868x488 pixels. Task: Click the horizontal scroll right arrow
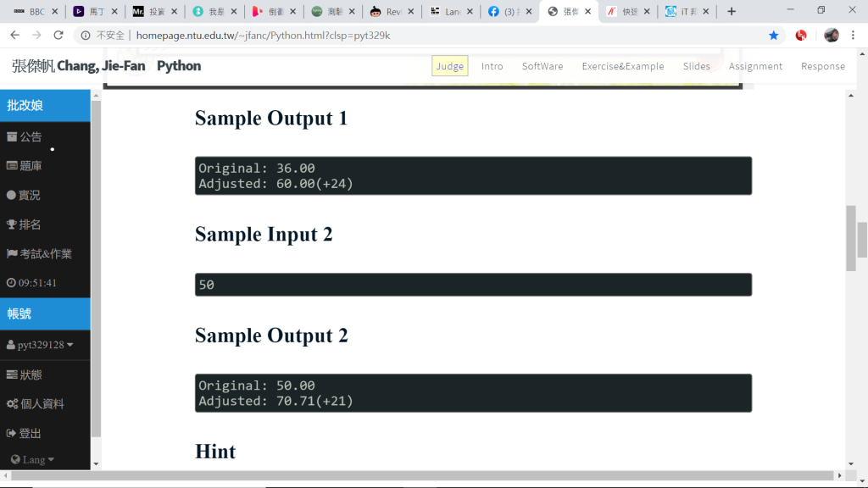click(840, 475)
